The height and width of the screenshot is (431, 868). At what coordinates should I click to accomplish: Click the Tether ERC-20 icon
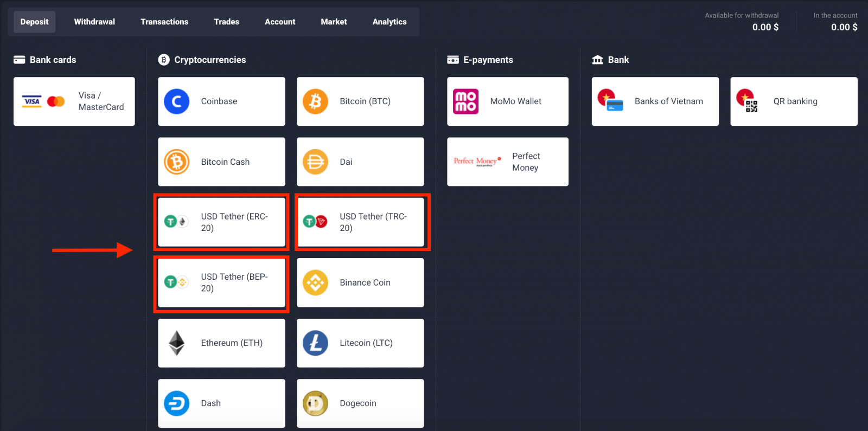pyautogui.click(x=176, y=221)
